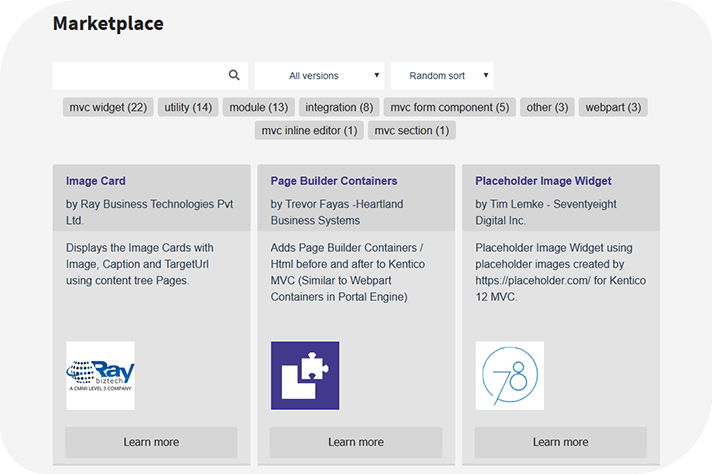
Task: Click the Marketplace heading
Action: coord(108,24)
